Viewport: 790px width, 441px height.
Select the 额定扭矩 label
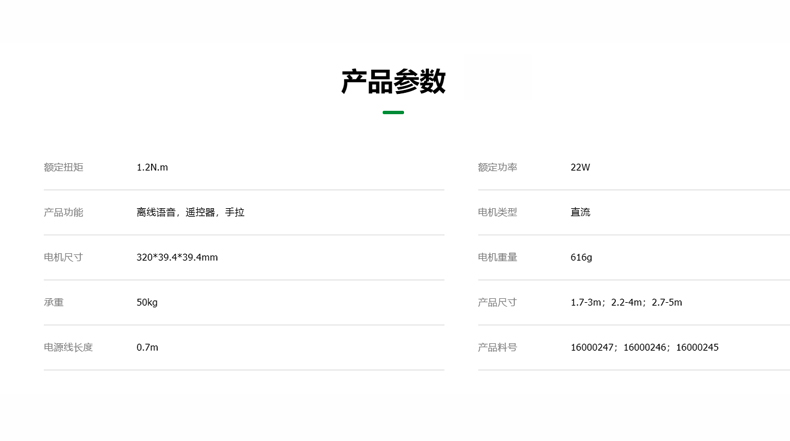[63, 168]
